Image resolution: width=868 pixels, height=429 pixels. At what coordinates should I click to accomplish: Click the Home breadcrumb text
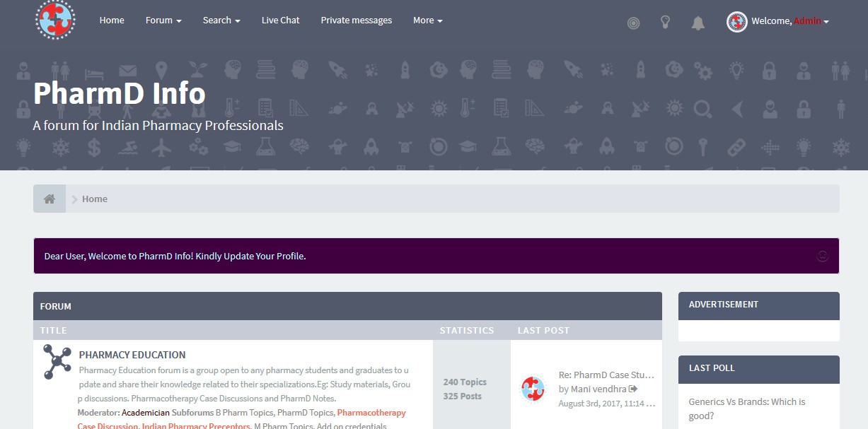pos(95,199)
